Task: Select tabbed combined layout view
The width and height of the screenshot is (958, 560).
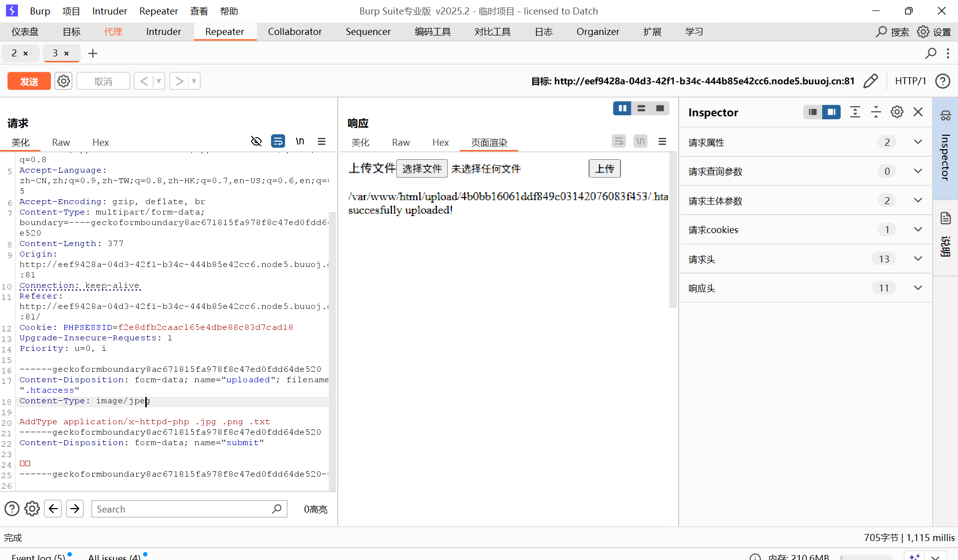Action: click(660, 108)
